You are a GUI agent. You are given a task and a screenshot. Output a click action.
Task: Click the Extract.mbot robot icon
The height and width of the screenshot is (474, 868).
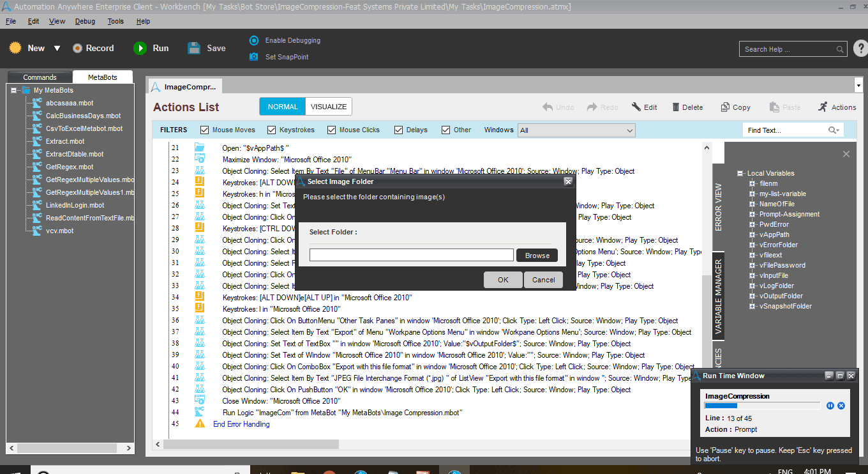(x=38, y=141)
